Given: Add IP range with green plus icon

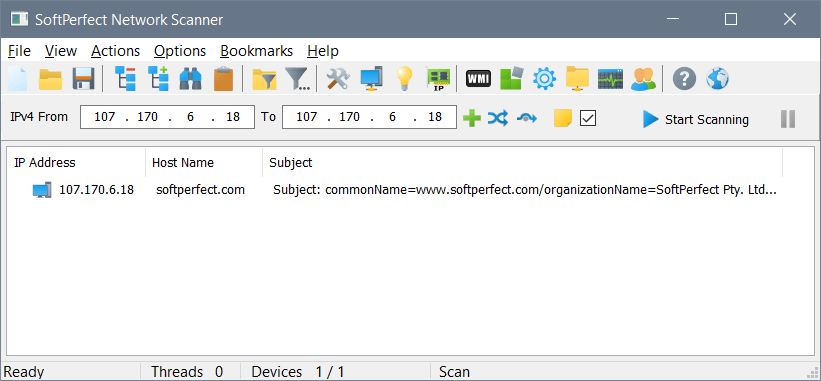Looking at the screenshot, I should (472, 119).
